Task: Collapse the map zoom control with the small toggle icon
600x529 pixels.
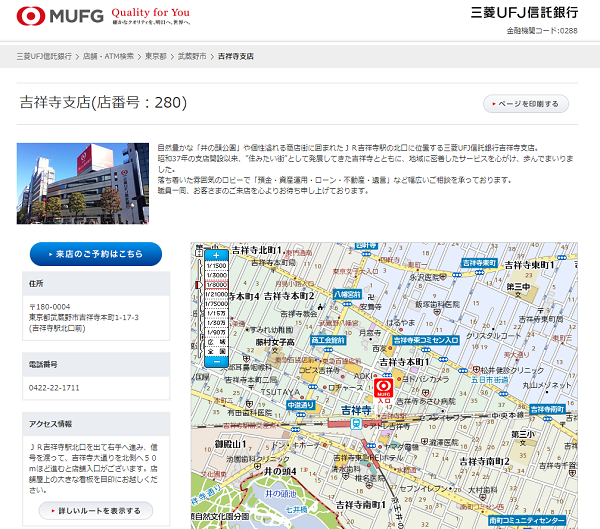Action: [199, 253]
